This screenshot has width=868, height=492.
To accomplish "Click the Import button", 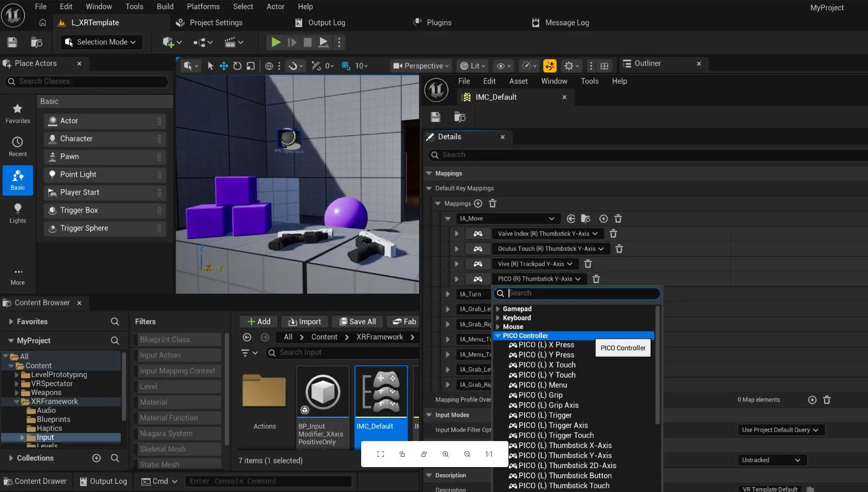I will (305, 322).
